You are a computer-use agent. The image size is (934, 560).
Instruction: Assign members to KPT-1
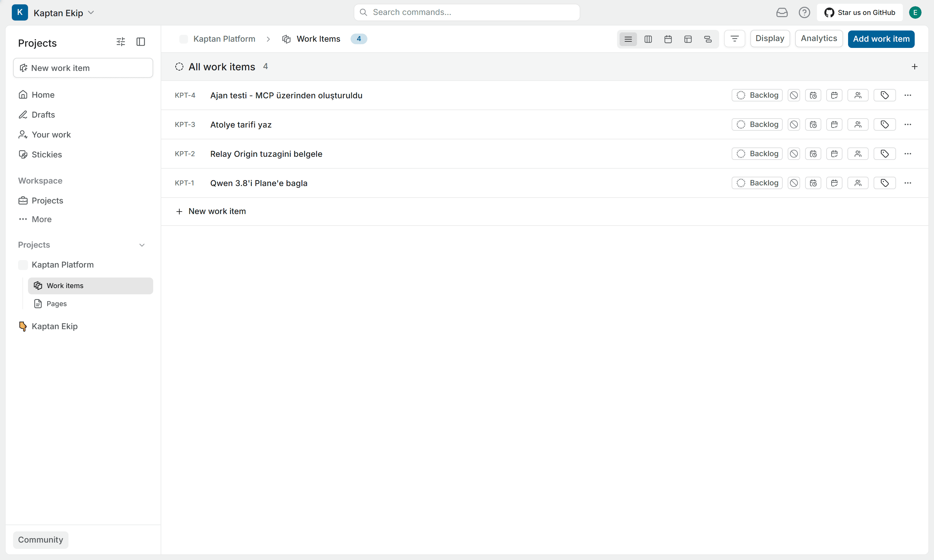[x=858, y=183]
